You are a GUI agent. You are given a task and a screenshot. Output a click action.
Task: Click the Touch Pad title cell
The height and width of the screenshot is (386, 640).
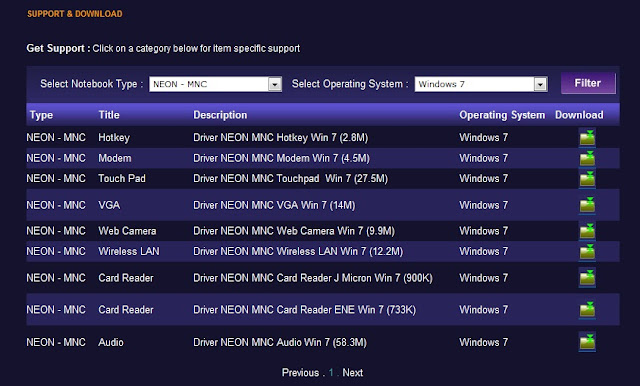tap(122, 179)
